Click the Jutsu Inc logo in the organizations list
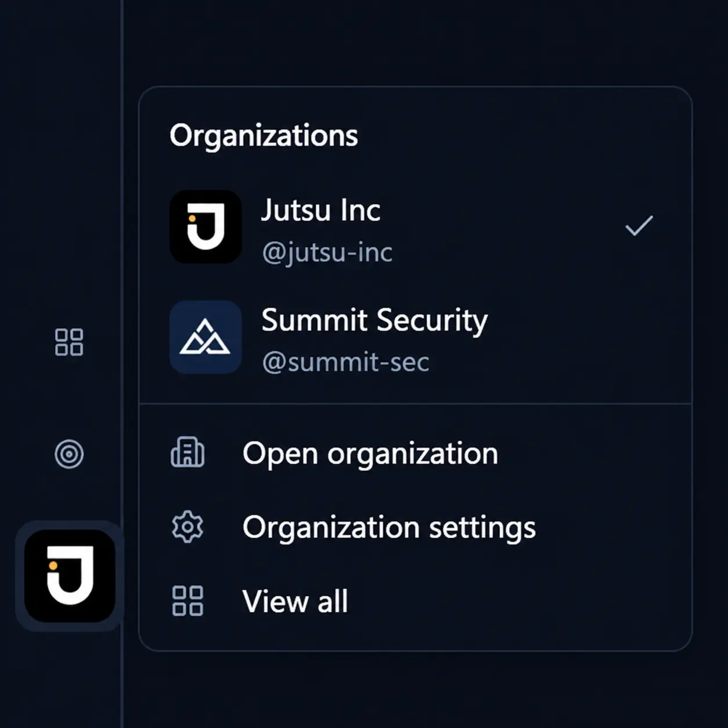Screen dimensions: 728x728 click(206, 227)
